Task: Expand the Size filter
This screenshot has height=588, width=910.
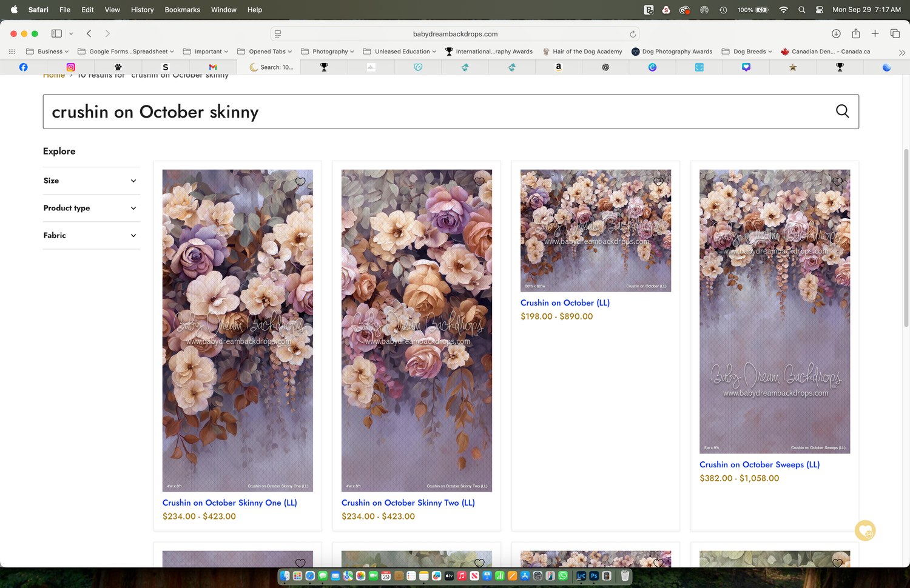Action: (x=92, y=181)
